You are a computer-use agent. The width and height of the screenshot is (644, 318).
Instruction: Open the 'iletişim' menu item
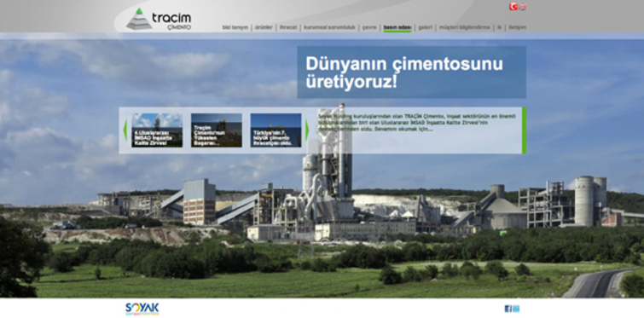click(518, 27)
